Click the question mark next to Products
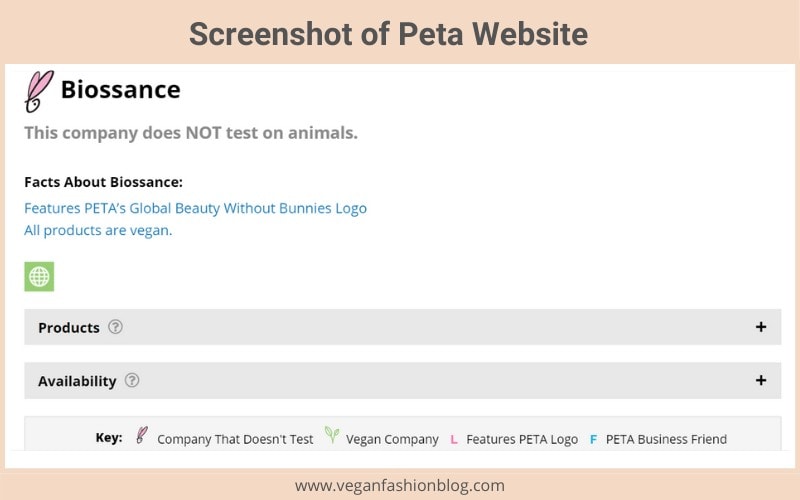Viewport: 800px width, 500px height. tap(115, 327)
